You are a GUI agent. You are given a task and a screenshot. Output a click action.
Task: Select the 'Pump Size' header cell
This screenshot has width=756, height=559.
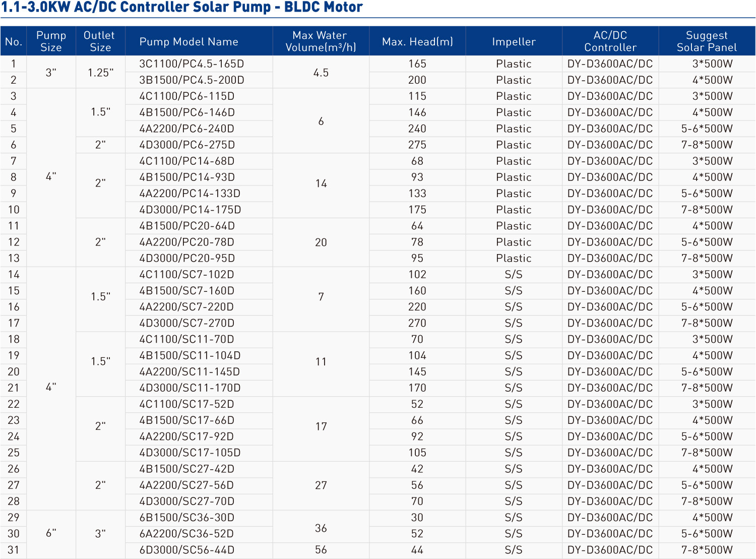click(51, 42)
